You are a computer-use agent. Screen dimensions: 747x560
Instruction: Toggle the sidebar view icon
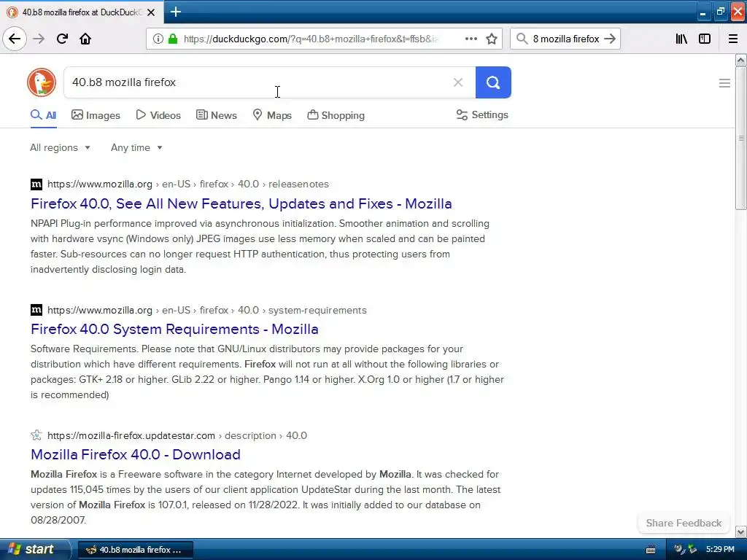[x=705, y=39]
